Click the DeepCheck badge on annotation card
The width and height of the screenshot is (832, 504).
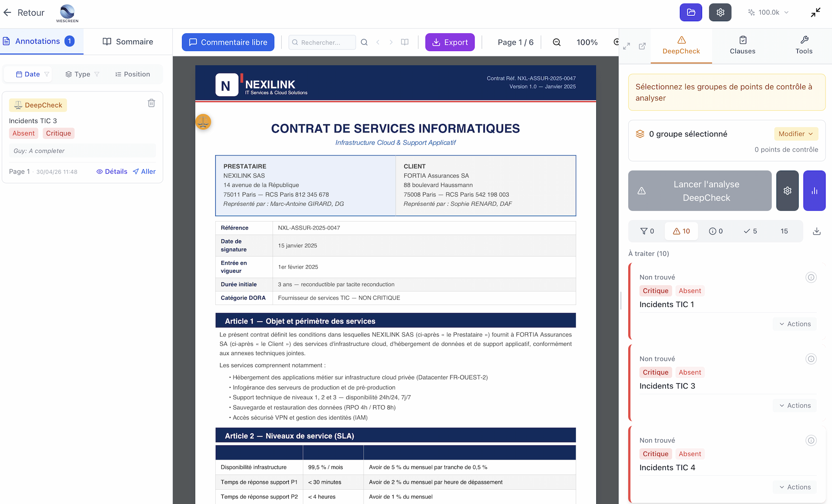(38, 105)
